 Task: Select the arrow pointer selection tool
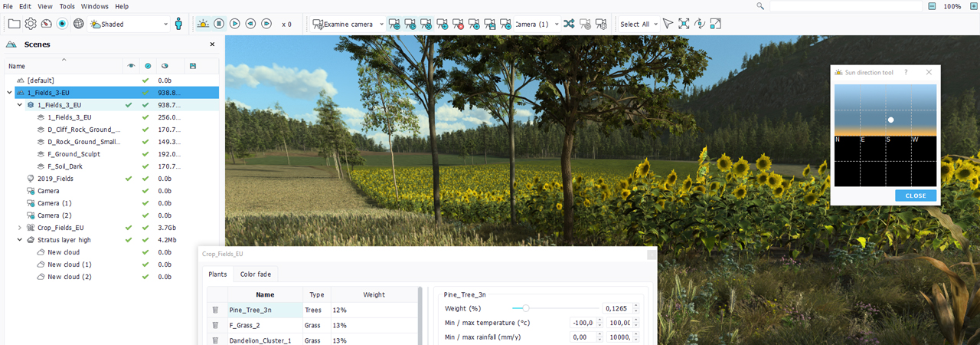668,24
